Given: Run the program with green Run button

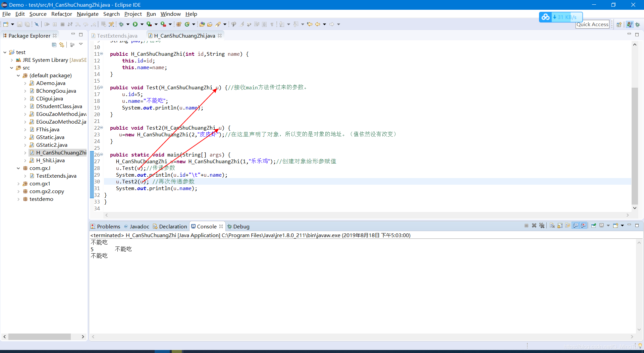Looking at the screenshot, I should (x=135, y=24).
